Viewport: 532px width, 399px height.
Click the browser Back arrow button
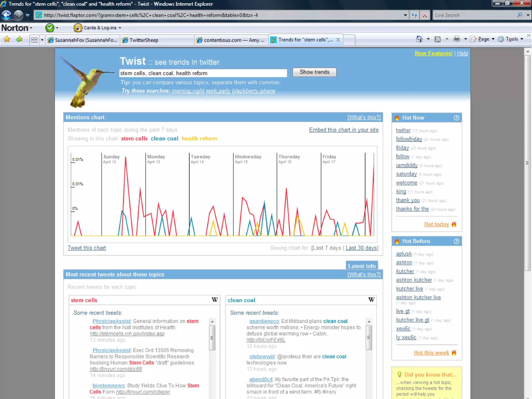tap(6, 15)
